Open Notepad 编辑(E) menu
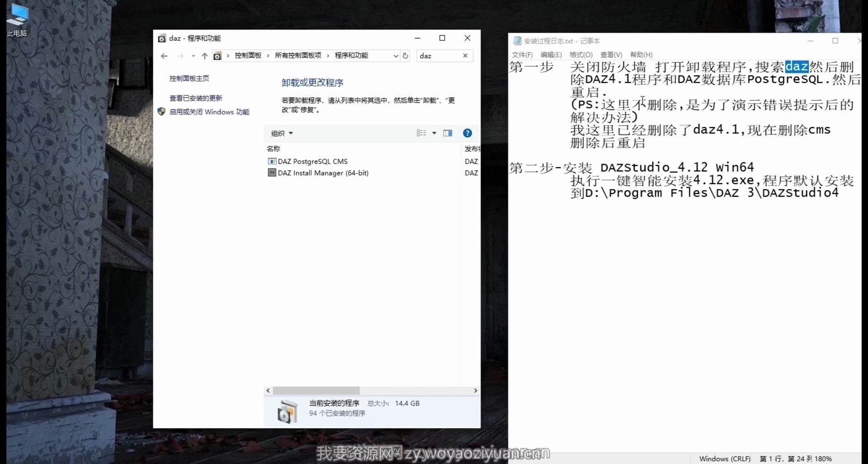 point(551,55)
